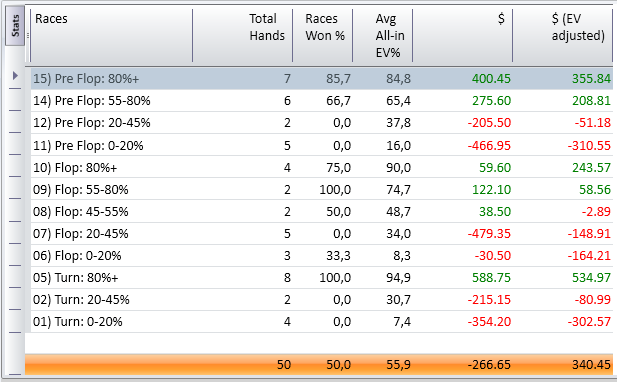
Task: Click the 66,7 Races Won value
Action: tap(338, 101)
